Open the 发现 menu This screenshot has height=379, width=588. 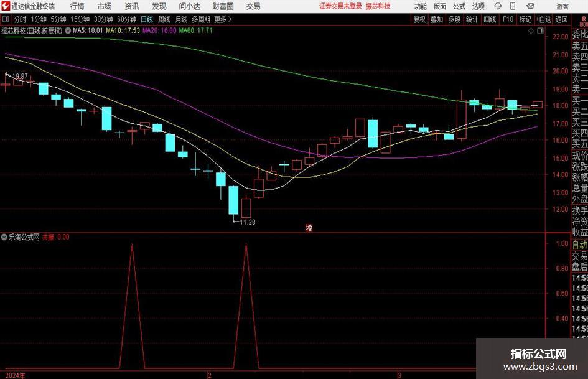159,6
